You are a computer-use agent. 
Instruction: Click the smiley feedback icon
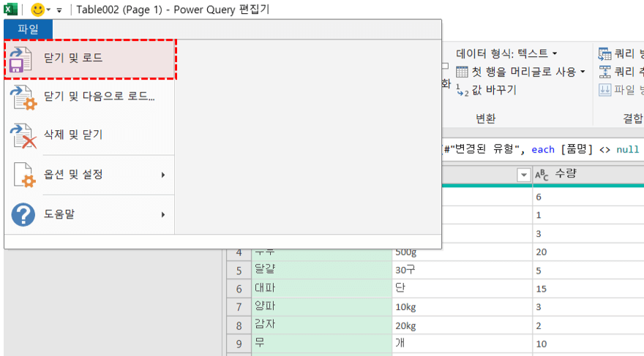(37, 10)
